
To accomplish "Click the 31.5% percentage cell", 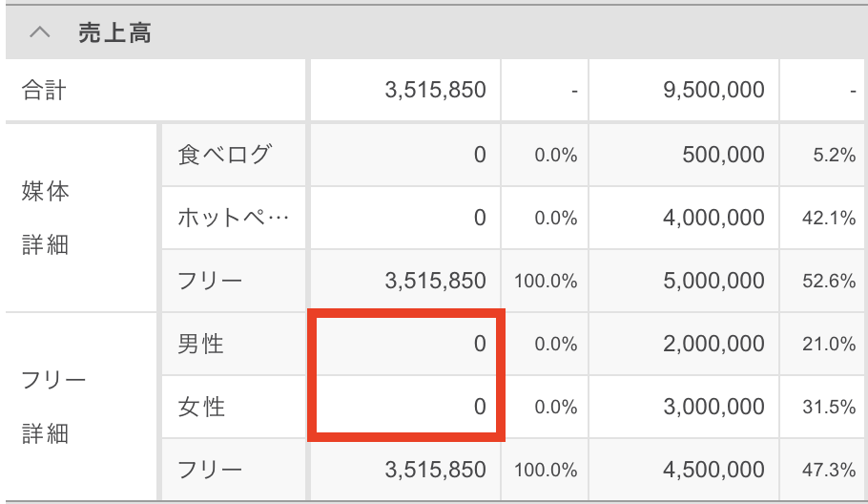I will point(829,408).
